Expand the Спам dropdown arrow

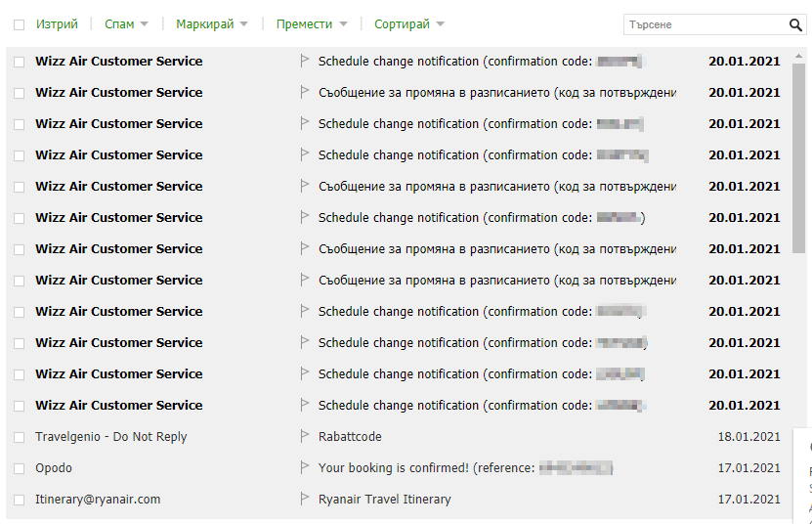click(144, 24)
